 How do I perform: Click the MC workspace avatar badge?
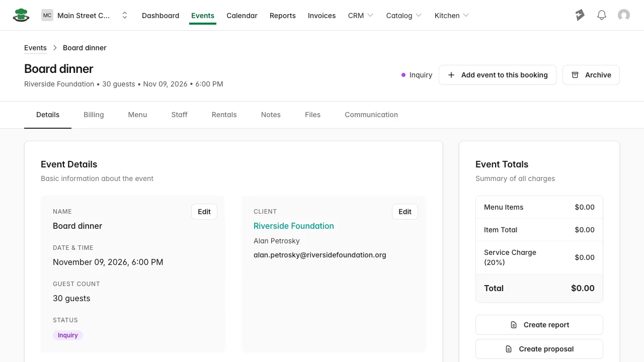pyautogui.click(x=47, y=16)
